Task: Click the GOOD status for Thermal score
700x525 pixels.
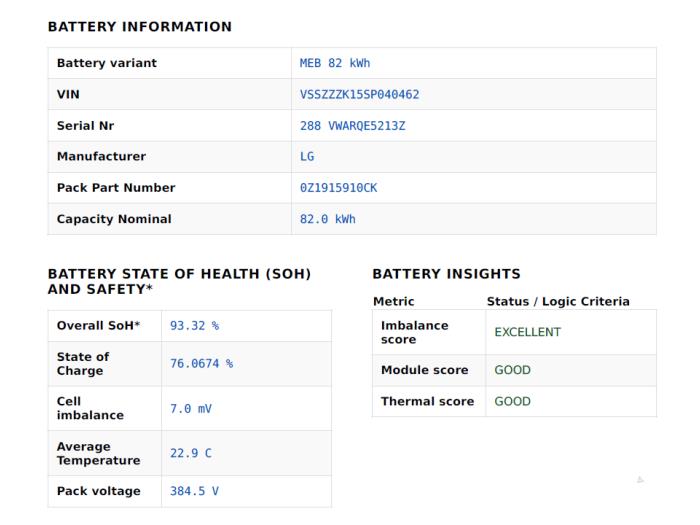Action: click(512, 401)
